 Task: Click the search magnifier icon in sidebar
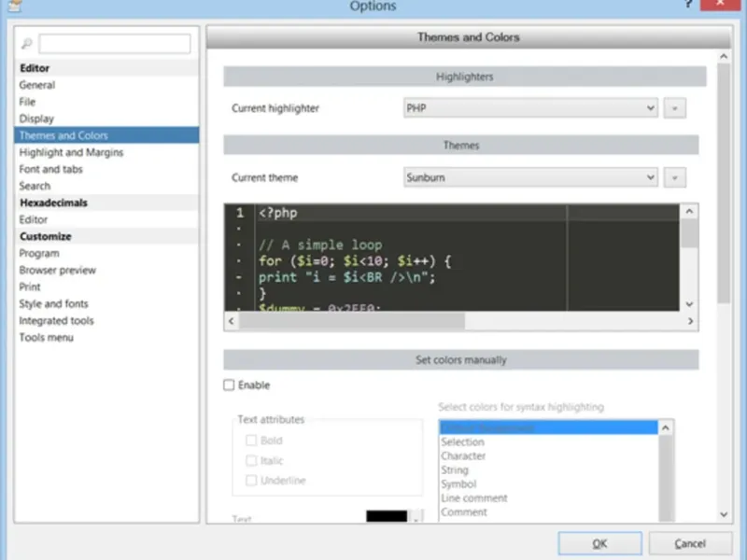[x=27, y=44]
